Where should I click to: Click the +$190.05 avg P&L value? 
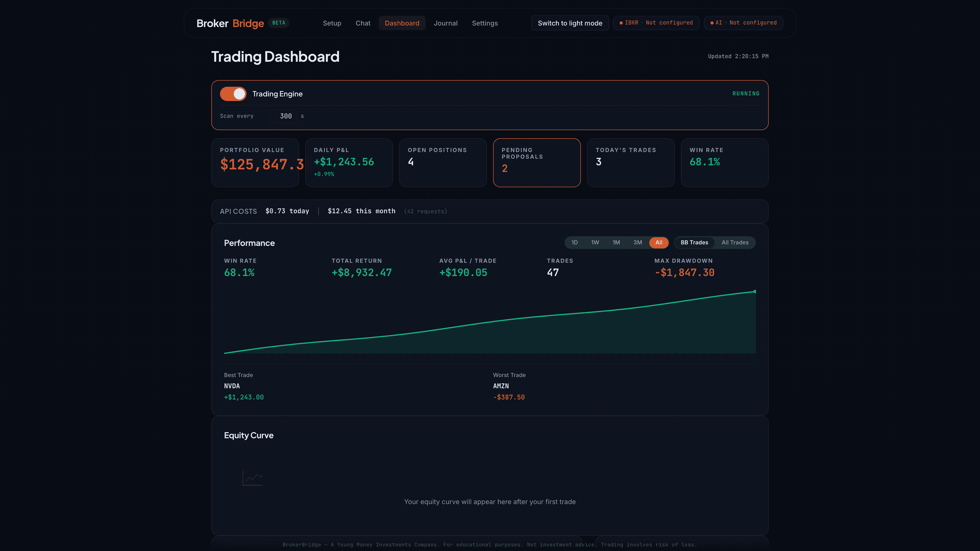pyautogui.click(x=463, y=273)
